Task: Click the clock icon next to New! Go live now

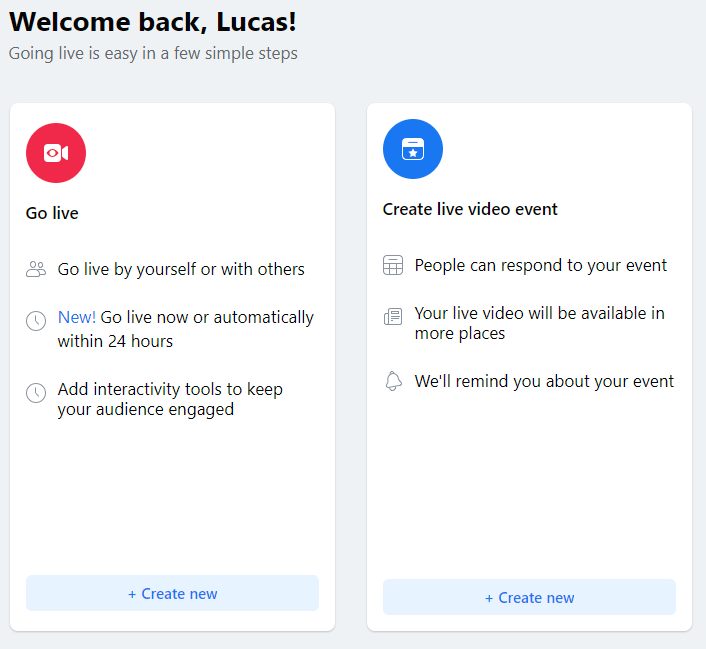Action: (36, 321)
